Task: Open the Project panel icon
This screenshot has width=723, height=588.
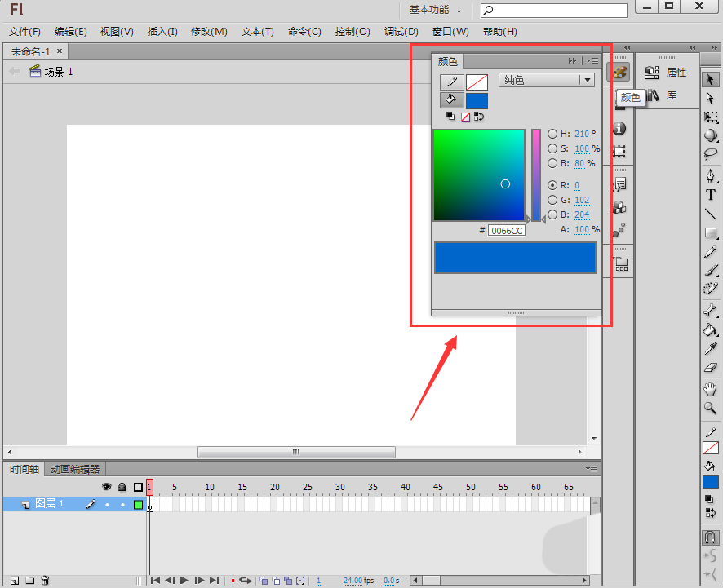Action: [x=621, y=263]
